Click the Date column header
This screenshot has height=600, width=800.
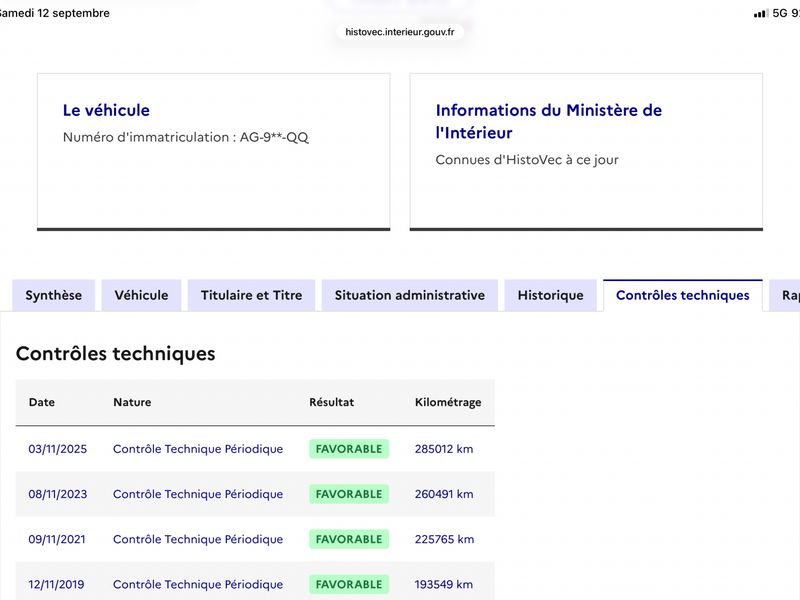[x=42, y=402]
